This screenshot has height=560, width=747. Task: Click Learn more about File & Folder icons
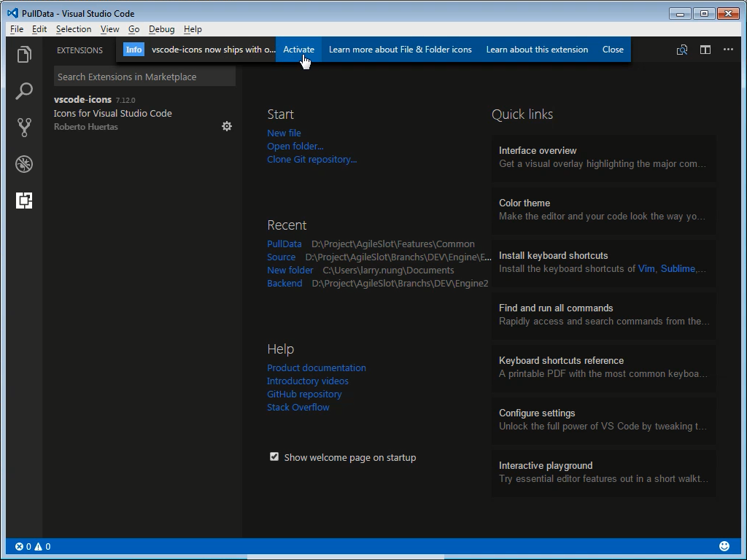click(400, 50)
